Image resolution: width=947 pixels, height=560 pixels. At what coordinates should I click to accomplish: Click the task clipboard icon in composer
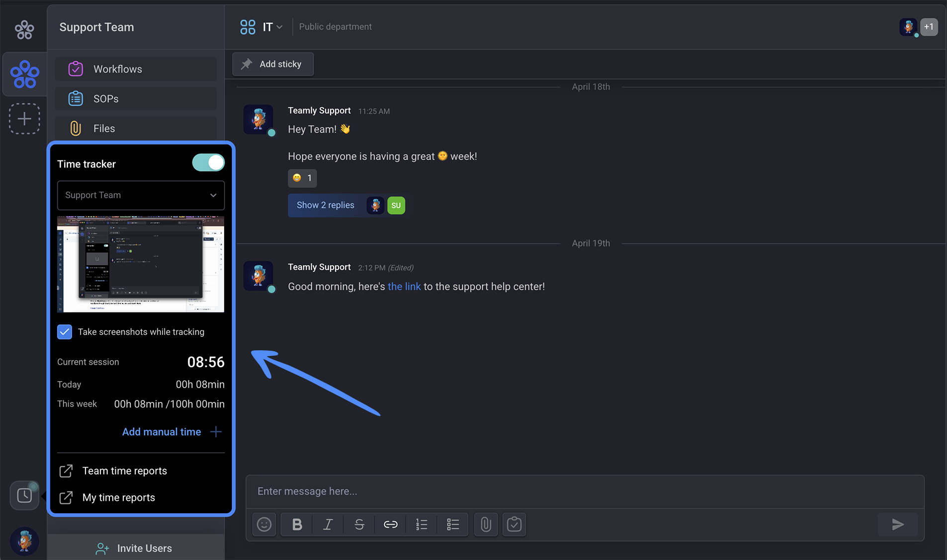coord(514,524)
